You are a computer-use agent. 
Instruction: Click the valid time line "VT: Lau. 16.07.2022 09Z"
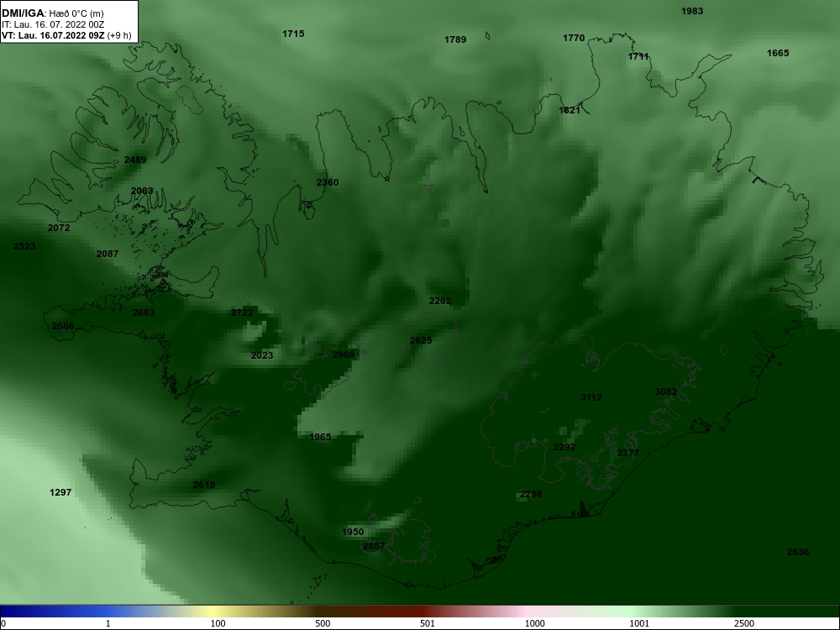[53, 36]
